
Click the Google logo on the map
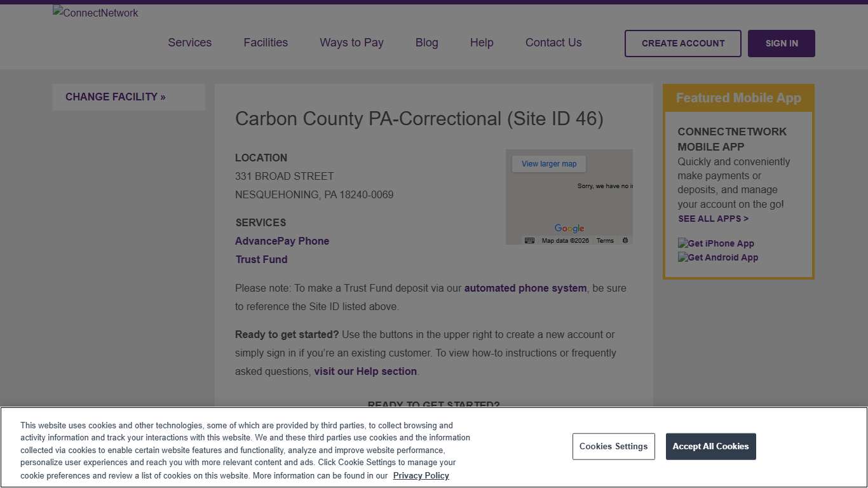[569, 228]
